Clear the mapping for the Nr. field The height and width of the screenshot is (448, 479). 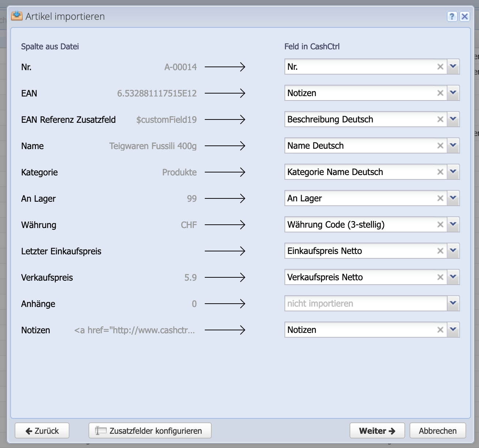point(441,67)
